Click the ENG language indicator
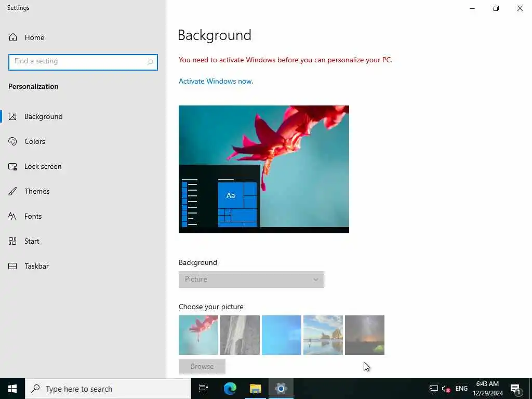Screen dimensions: 532x399 pos(461,389)
